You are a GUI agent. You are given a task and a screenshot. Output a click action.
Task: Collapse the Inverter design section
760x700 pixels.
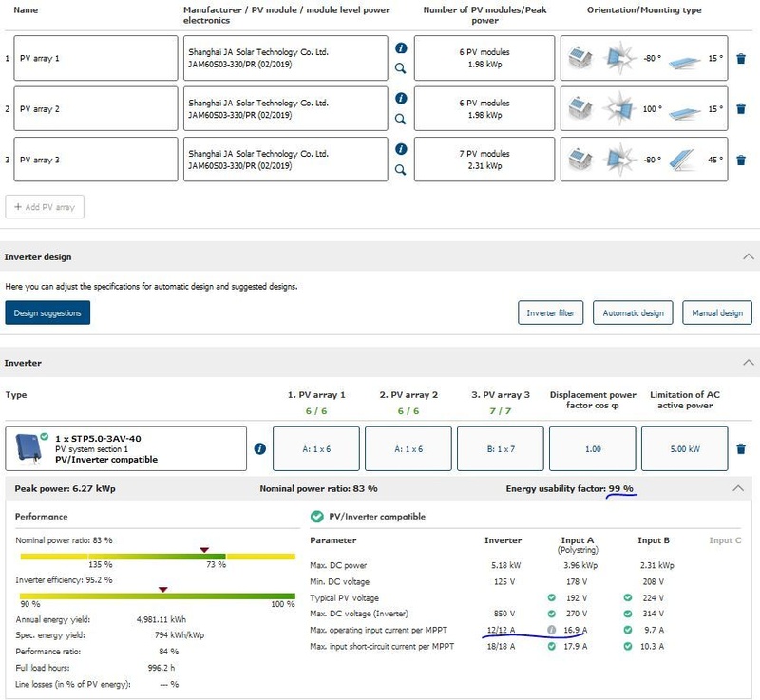pyautogui.click(x=748, y=256)
